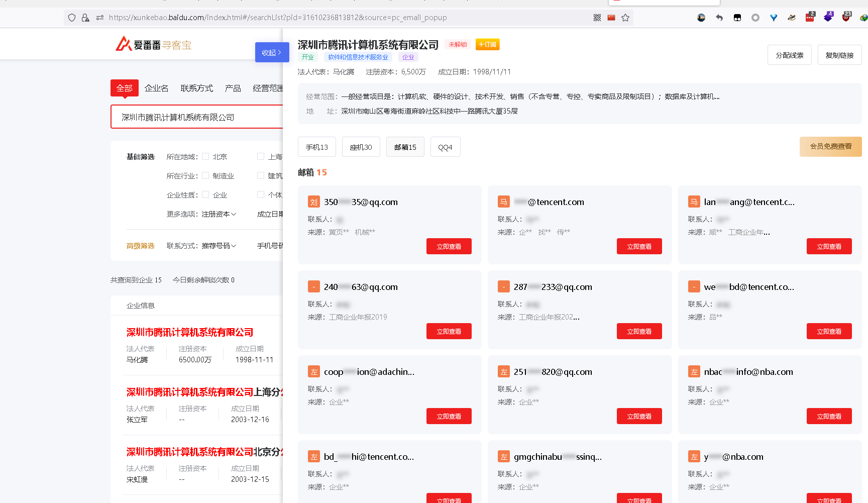868x503 pixels.
Task: Click 立即查看 for 350***35@qq.com
Action: pos(449,246)
